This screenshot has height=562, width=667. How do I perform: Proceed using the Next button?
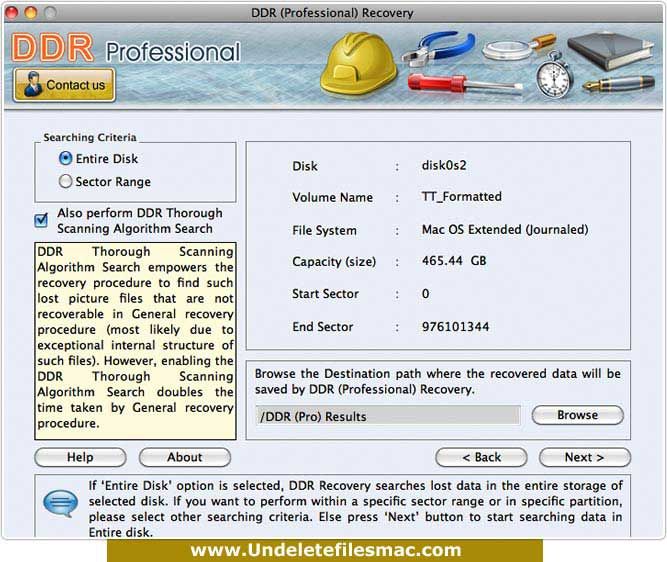click(x=584, y=457)
